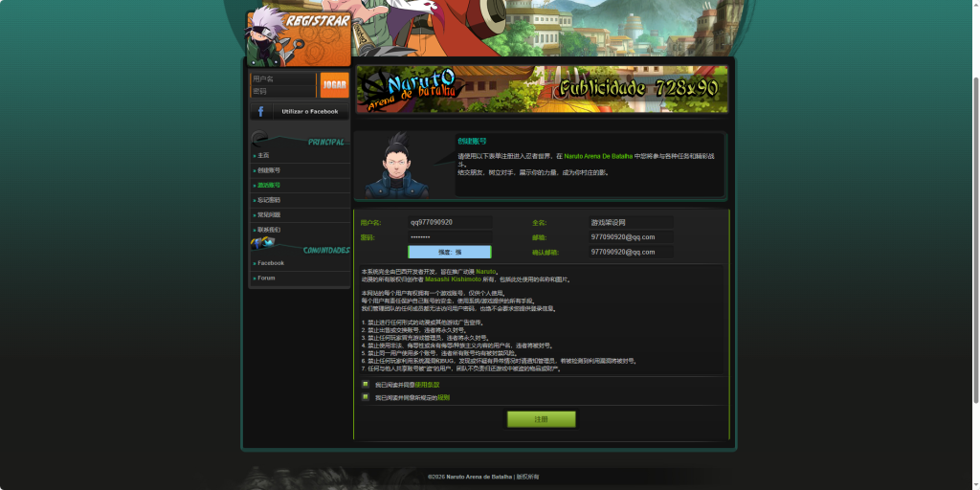Click the REGISTRAR Kakashi banner

pos(299,38)
